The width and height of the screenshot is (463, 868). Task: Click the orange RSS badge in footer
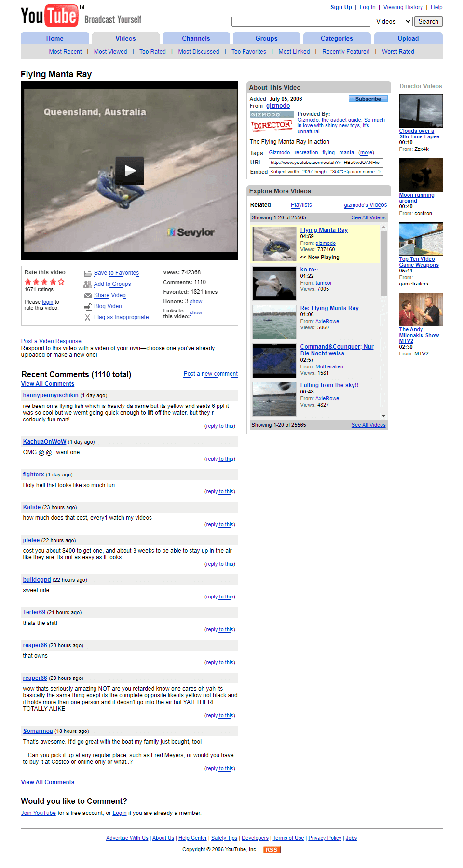[272, 850]
